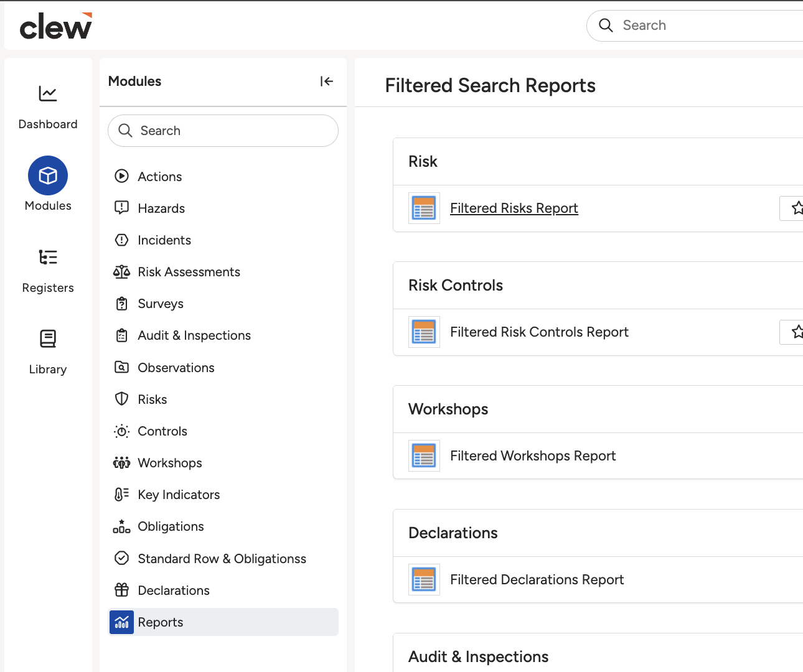Open the Dashboard chart icon
This screenshot has height=672, width=803.
point(48,93)
